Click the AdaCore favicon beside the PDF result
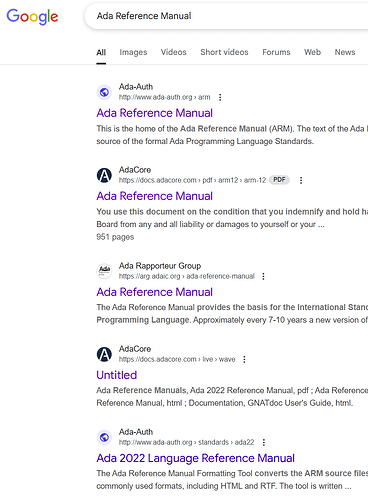Screen dimensions: 368x500 click(104, 175)
